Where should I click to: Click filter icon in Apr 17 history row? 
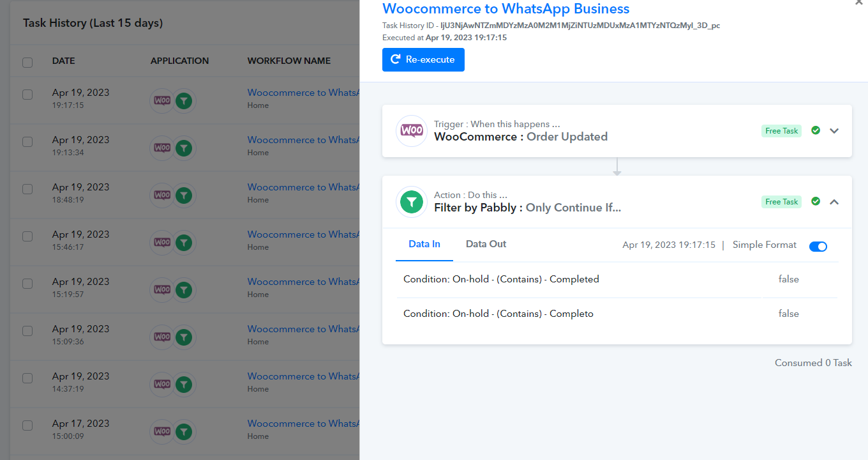pos(184,431)
